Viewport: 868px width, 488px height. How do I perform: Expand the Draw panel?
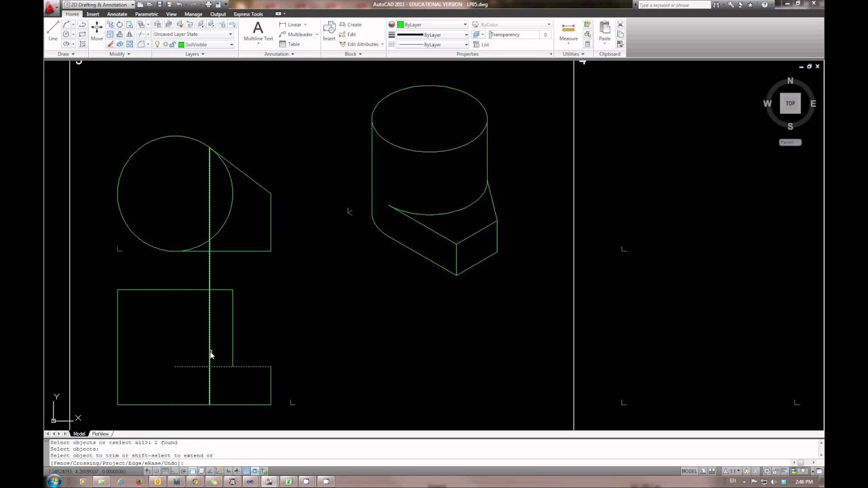tap(65, 54)
